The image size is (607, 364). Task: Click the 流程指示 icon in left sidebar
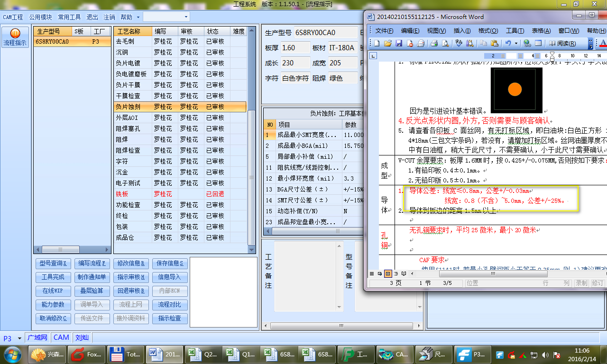click(15, 37)
